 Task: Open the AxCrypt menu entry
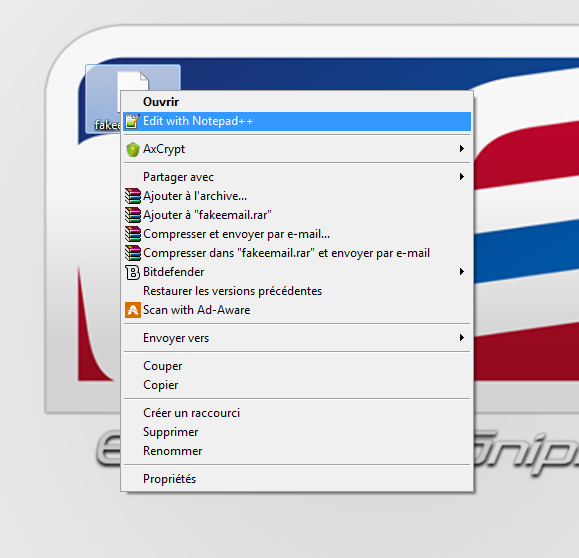tap(297, 149)
